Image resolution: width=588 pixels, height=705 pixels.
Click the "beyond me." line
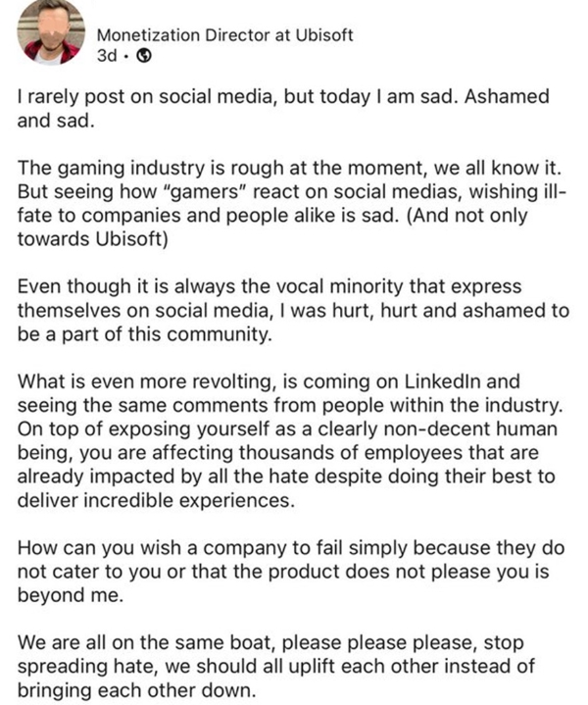tap(71, 595)
